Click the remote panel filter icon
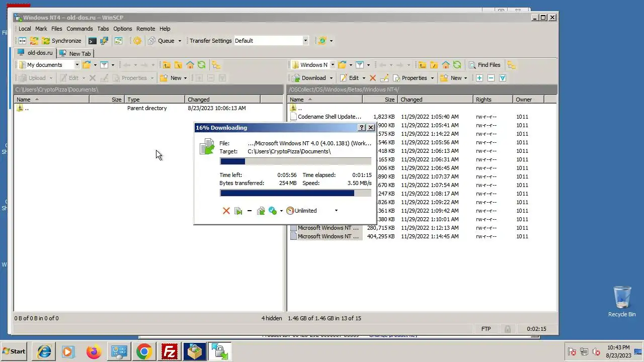Screen dimensions: 644x362 pos(360,65)
